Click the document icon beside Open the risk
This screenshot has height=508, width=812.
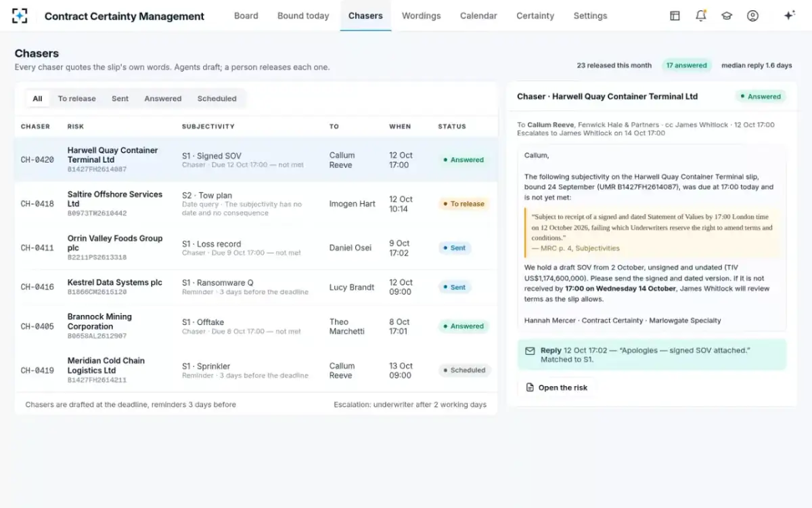[x=530, y=387]
